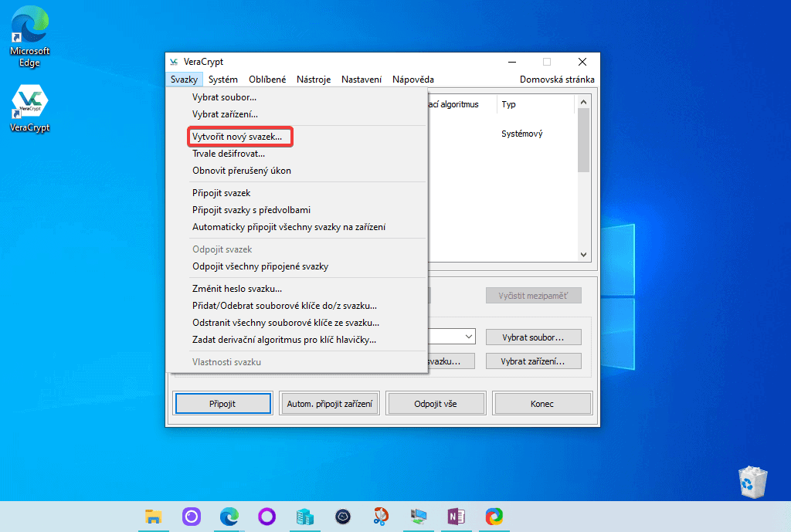Click the Typ column header
The image size is (791, 532).
click(x=535, y=104)
